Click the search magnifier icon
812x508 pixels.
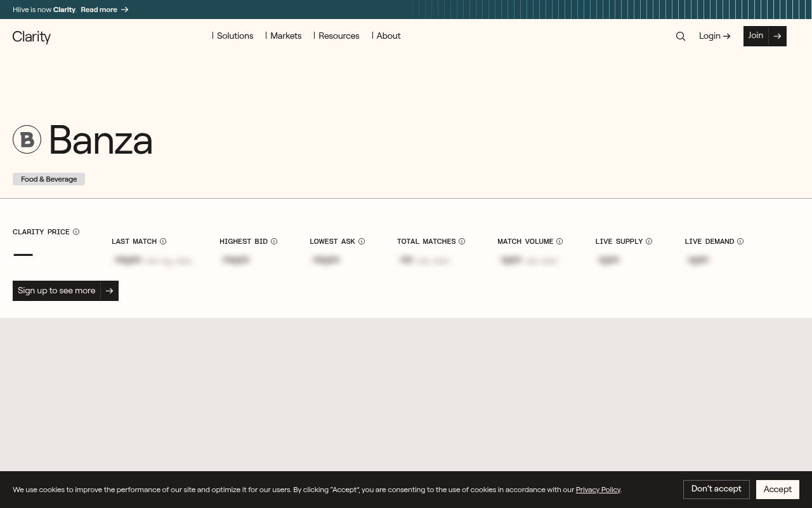(x=681, y=36)
